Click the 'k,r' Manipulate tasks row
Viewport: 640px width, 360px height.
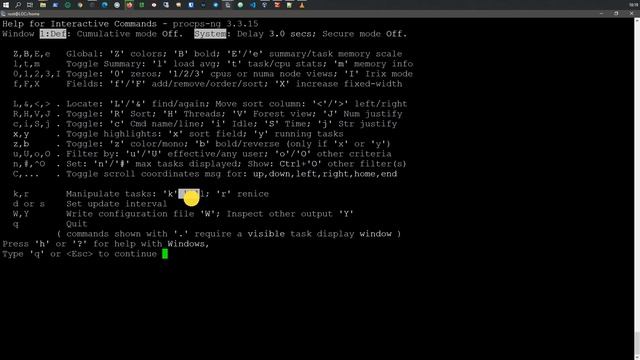pos(141,194)
